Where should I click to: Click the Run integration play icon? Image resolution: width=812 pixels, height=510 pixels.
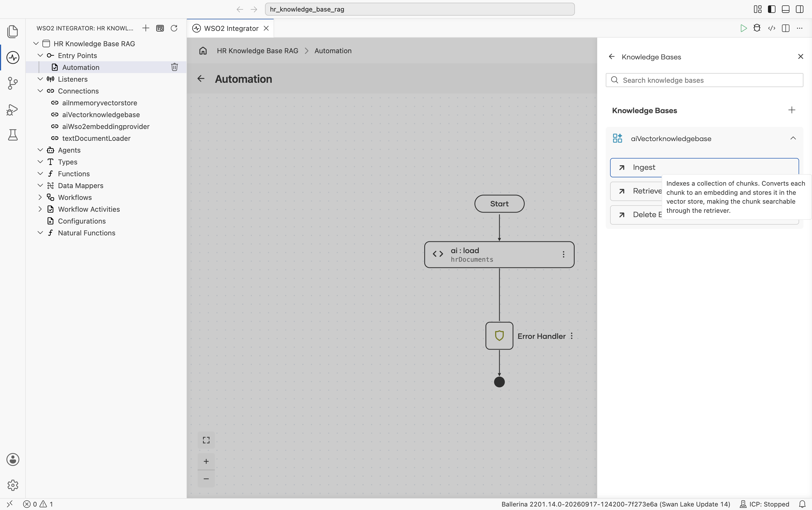[743, 28]
